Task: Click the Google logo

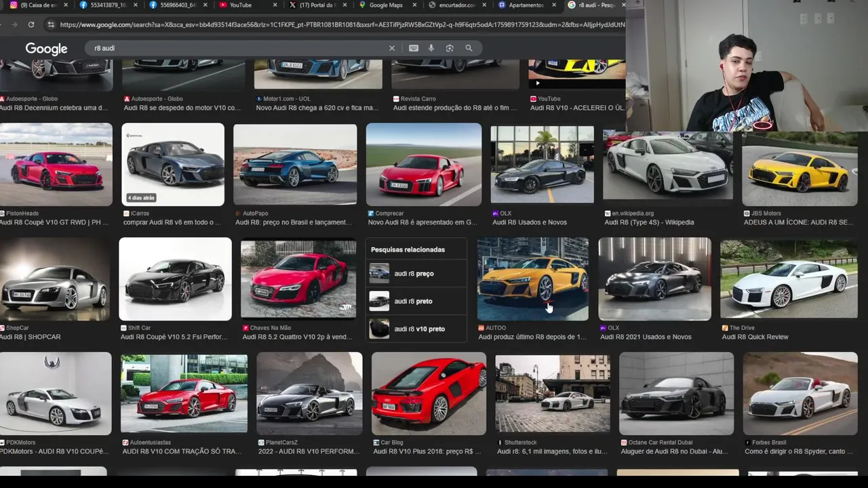Action: (46, 49)
